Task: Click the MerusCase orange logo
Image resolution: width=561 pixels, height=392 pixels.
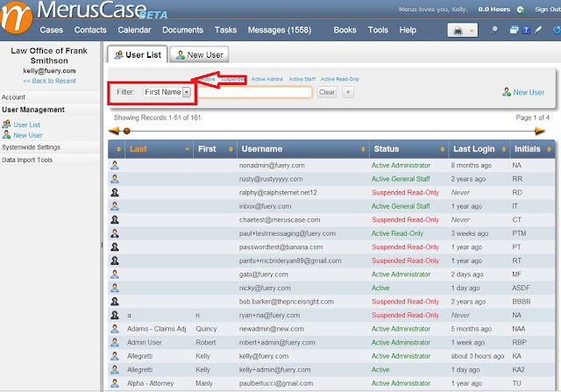Action: point(16,18)
